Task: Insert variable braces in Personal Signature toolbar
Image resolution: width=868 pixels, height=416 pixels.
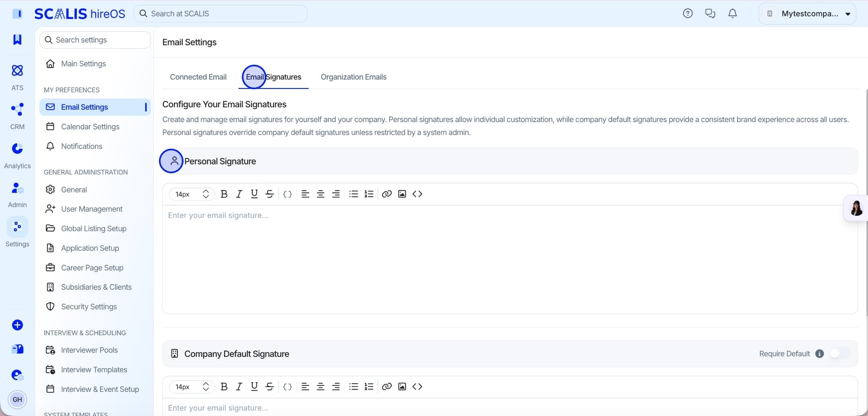Action: [x=287, y=194]
